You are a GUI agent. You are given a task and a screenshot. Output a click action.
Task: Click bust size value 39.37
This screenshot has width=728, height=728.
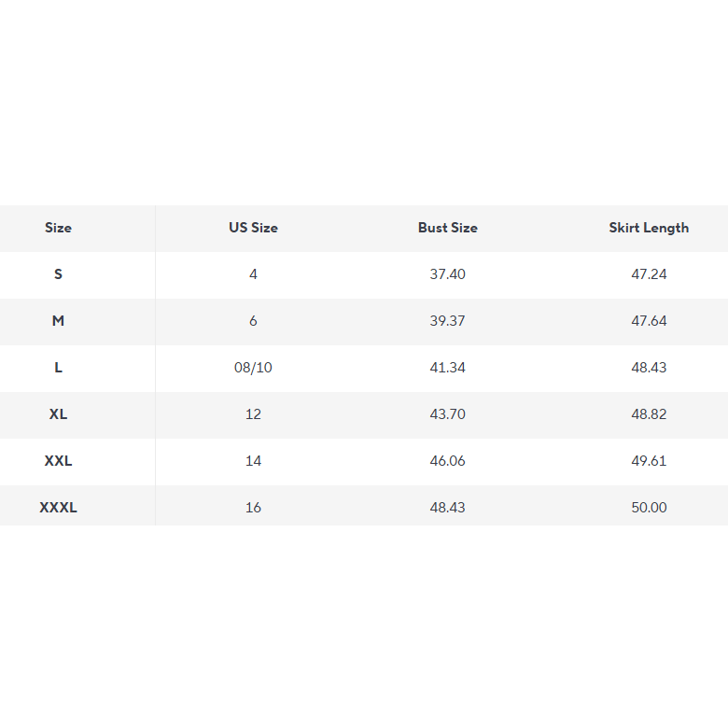pyautogui.click(x=448, y=321)
